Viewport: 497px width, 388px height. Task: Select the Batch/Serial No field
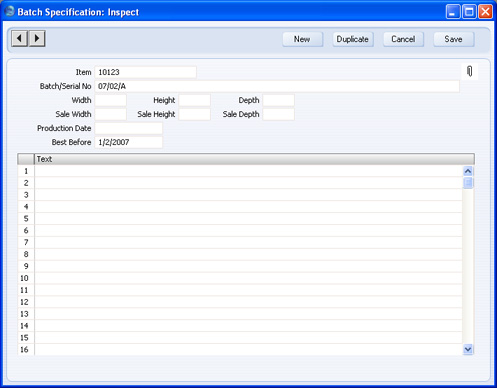tap(277, 86)
